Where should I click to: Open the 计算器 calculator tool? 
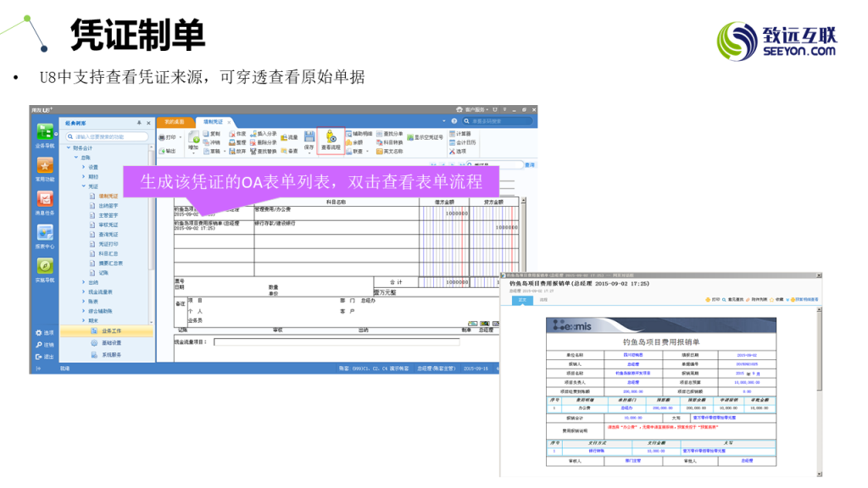(x=460, y=134)
